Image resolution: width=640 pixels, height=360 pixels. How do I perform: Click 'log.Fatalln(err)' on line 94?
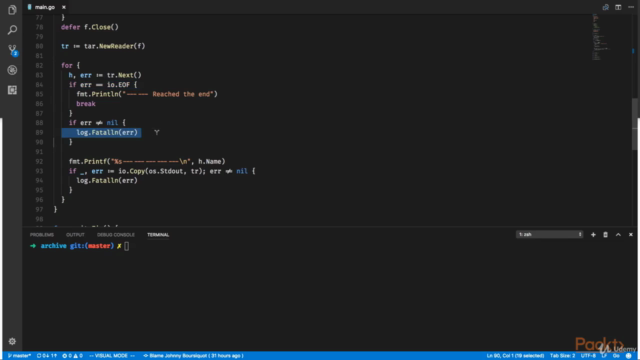point(107,180)
